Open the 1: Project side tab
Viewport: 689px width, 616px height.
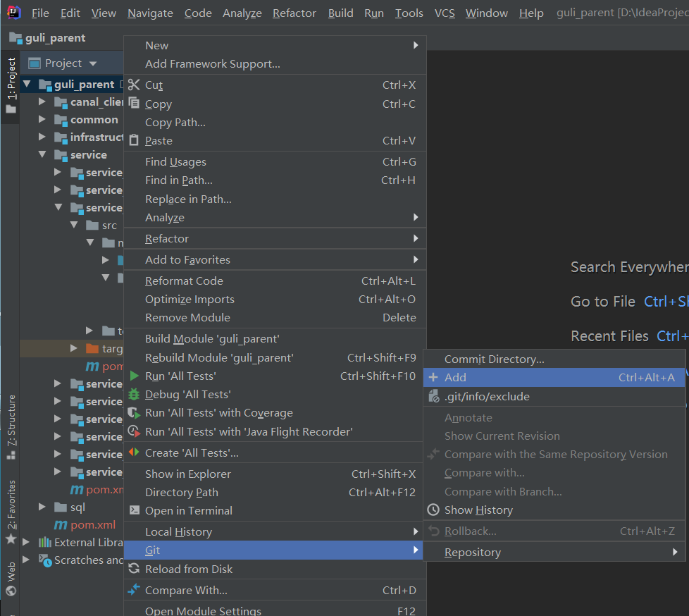(11, 86)
